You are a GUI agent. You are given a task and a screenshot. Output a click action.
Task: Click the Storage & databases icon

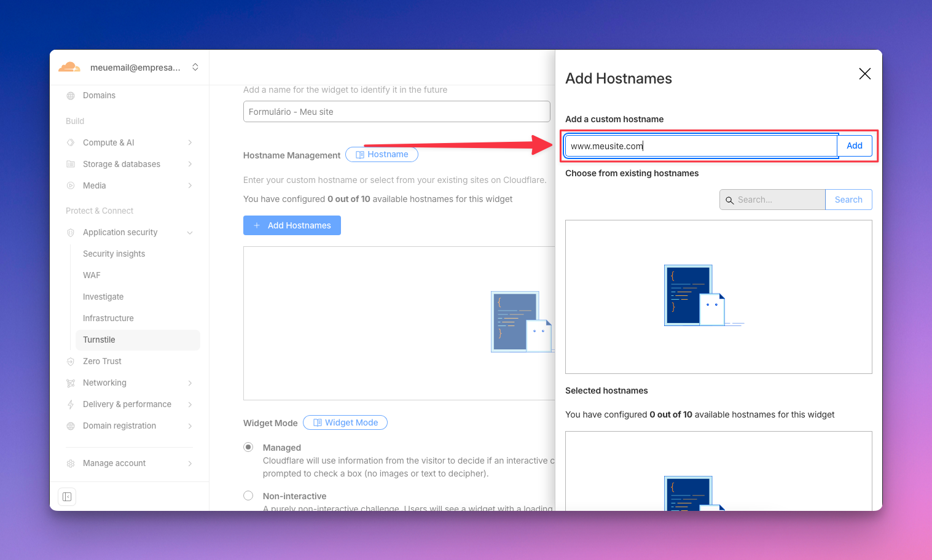click(x=71, y=164)
